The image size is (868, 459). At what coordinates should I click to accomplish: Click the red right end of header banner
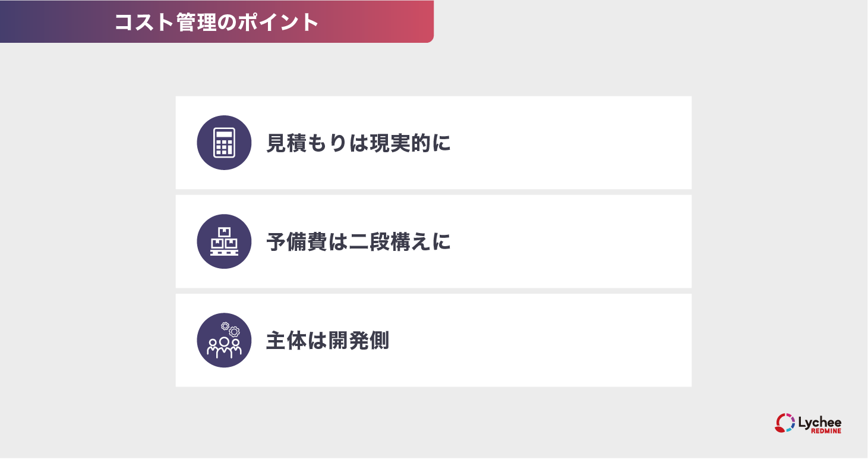tap(416, 21)
